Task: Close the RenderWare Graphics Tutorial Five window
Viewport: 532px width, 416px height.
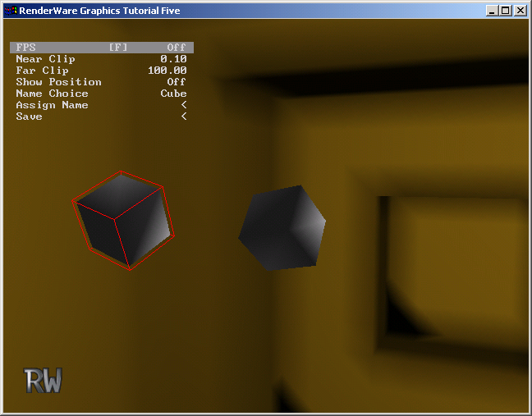Action: (520, 11)
